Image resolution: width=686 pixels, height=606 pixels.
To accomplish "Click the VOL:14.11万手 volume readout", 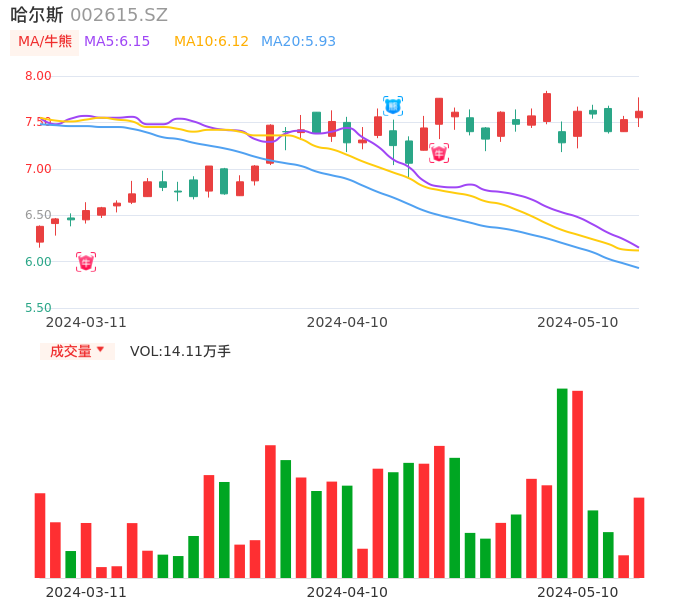I will point(180,351).
